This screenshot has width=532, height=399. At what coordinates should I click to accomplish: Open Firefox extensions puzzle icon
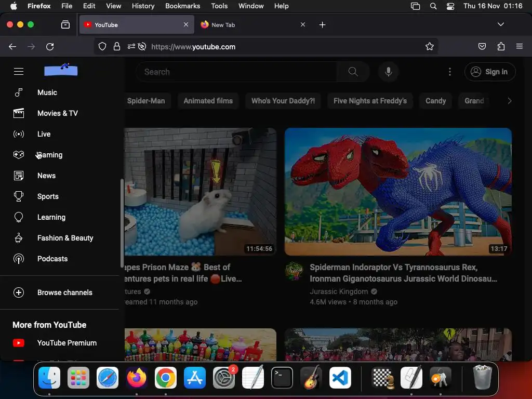501,46
